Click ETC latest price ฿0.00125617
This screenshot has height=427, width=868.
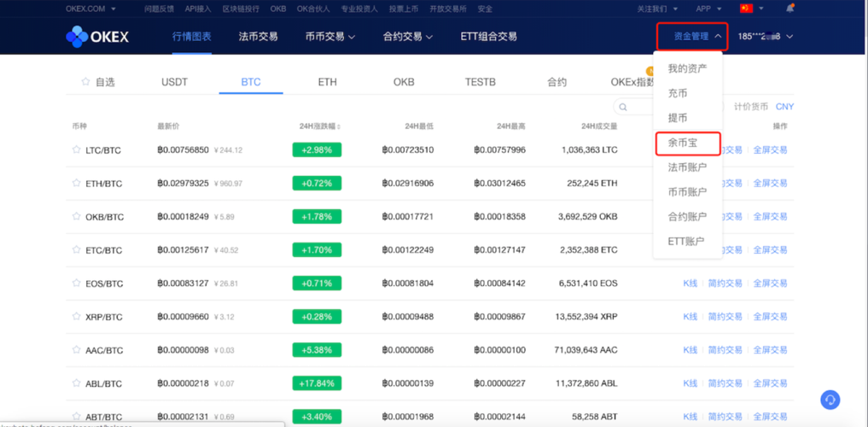[184, 249]
